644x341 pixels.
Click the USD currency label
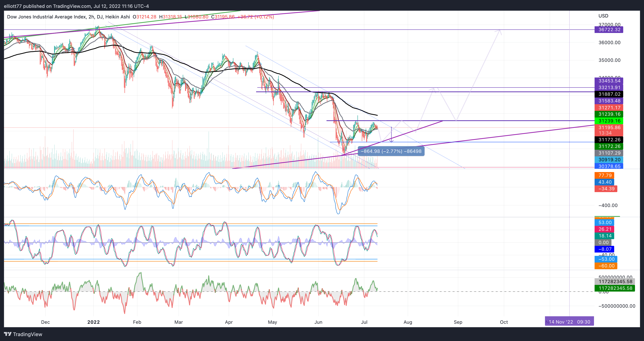pyautogui.click(x=603, y=16)
